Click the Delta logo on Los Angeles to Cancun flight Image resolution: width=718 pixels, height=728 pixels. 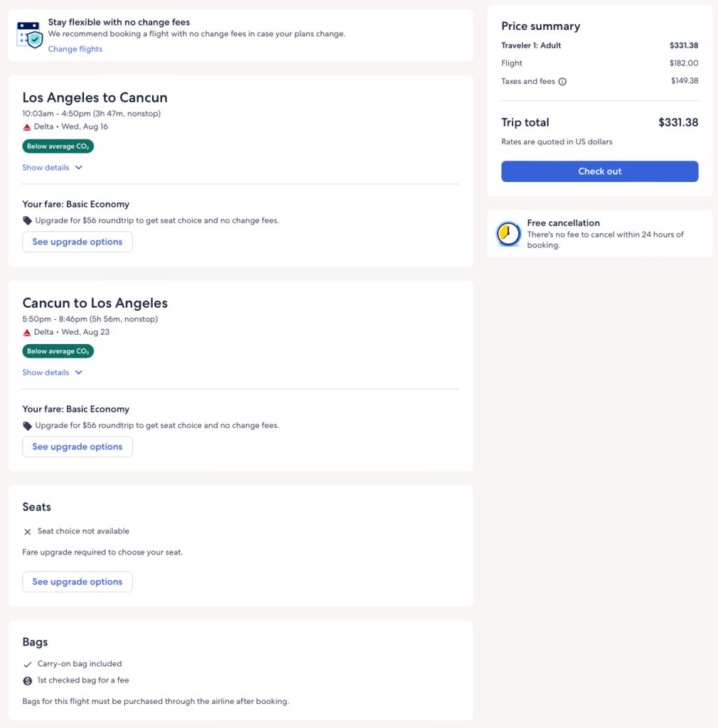pyautogui.click(x=27, y=127)
